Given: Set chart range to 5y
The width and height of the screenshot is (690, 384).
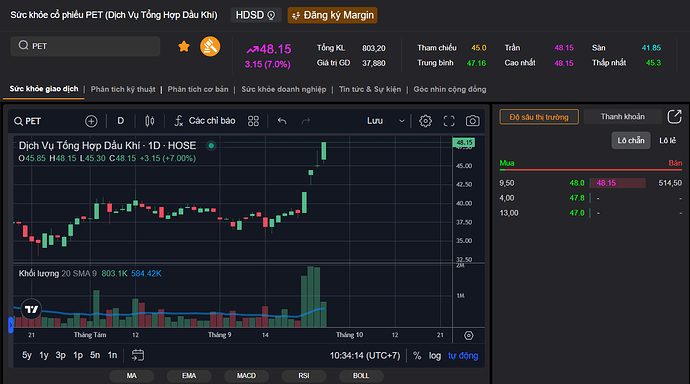Looking at the screenshot, I should [27, 355].
